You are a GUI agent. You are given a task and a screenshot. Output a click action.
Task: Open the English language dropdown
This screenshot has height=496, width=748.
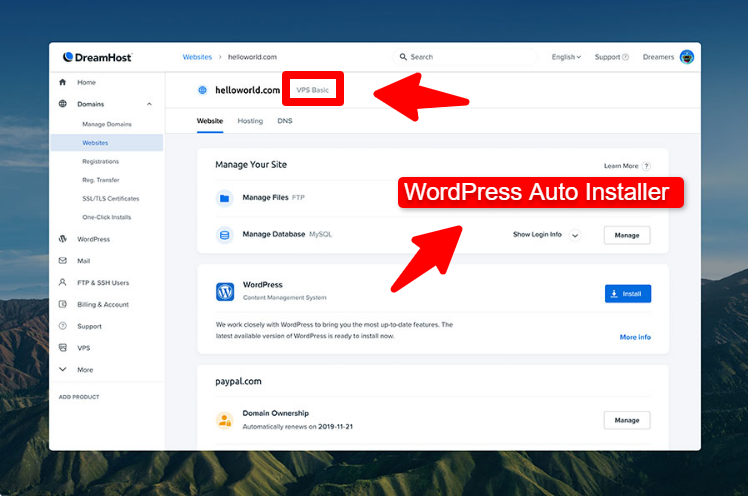566,57
